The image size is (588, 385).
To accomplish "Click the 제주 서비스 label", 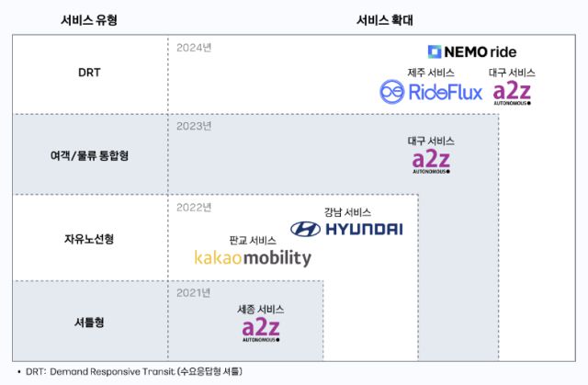I will pyautogui.click(x=431, y=72).
